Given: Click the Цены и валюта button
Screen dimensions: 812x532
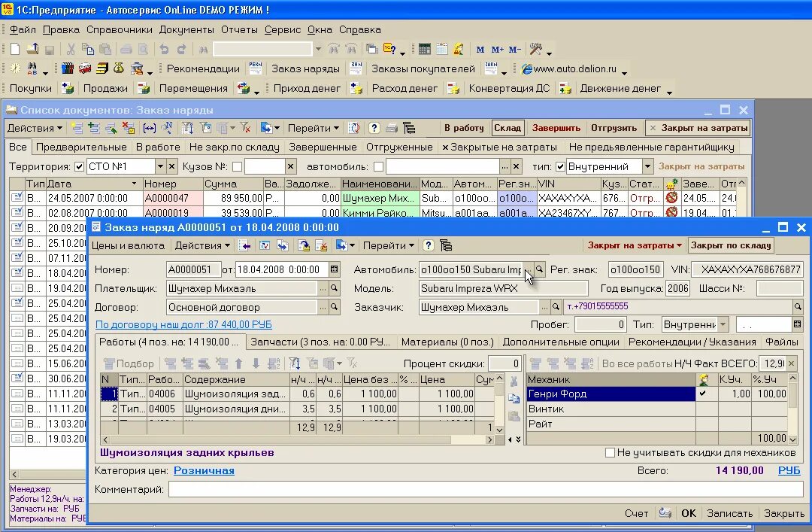Looking at the screenshot, I should coord(128,245).
